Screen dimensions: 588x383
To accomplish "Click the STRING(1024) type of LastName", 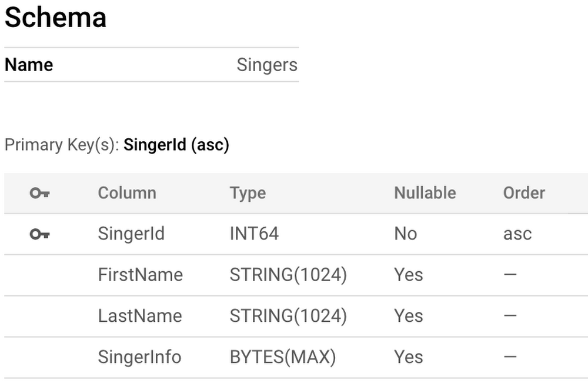I will [x=288, y=316].
